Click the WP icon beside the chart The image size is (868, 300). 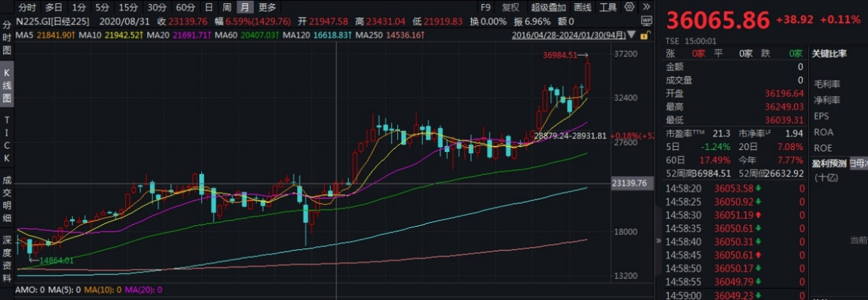pyautogui.click(x=646, y=21)
